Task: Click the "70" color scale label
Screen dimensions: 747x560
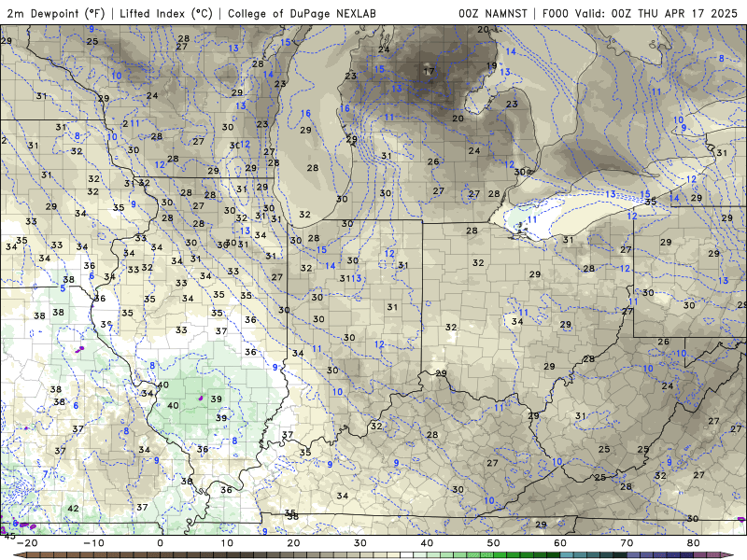Action: click(x=627, y=543)
